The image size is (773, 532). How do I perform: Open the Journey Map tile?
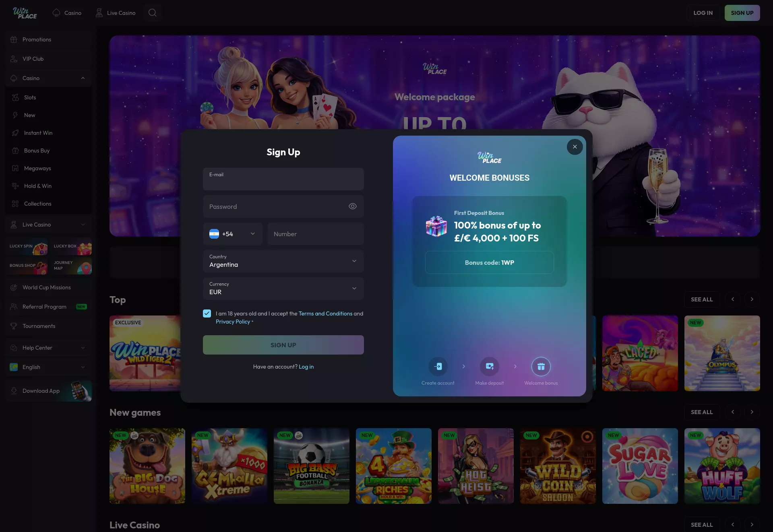(x=71, y=266)
